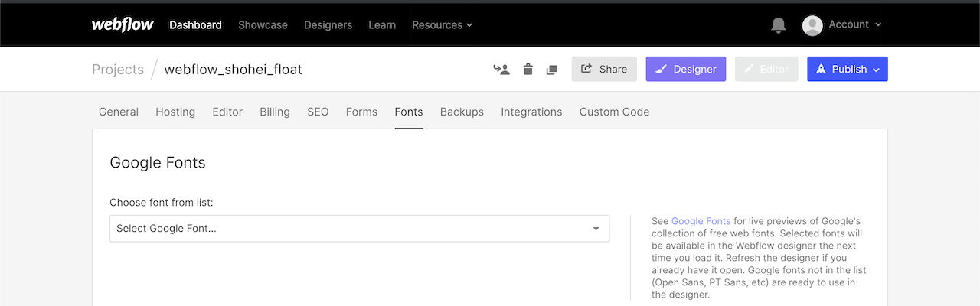Click the transfer project icon
Image resolution: width=980 pixels, height=306 pixels.
tap(501, 70)
